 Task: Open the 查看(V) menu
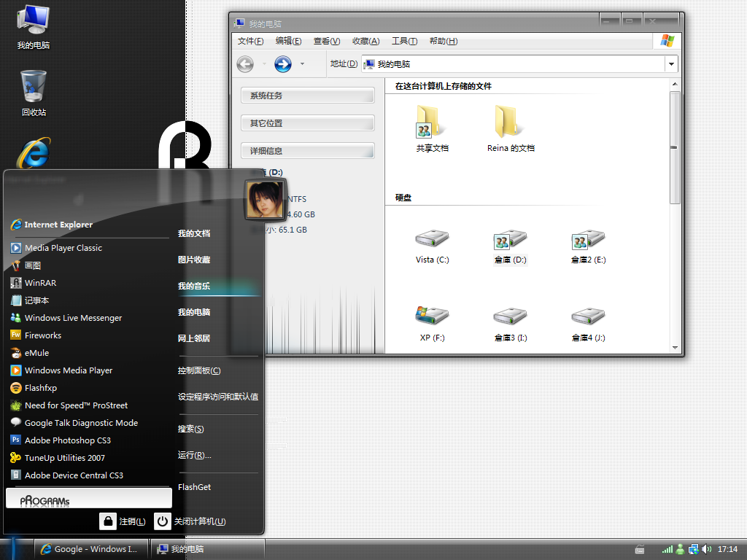coord(326,41)
